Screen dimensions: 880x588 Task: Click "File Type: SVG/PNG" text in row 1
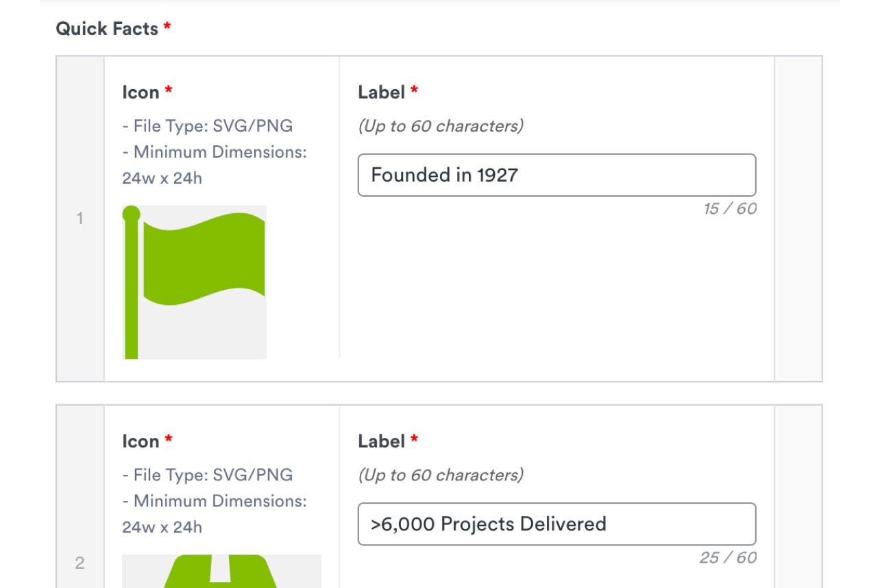(208, 126)
